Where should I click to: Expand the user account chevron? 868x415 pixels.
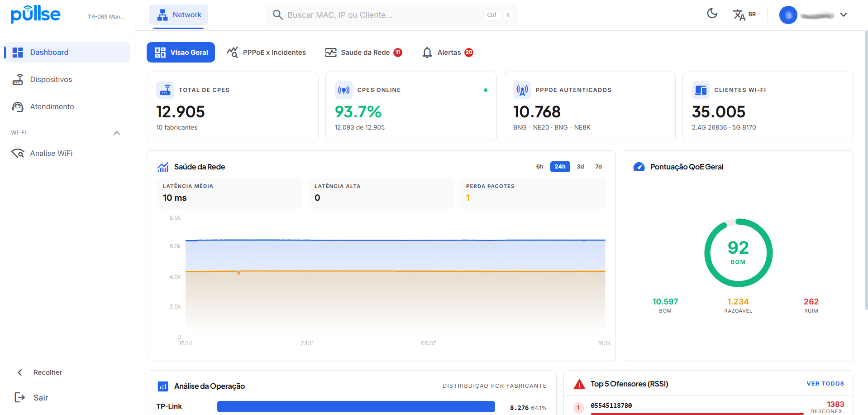(844, 15)
